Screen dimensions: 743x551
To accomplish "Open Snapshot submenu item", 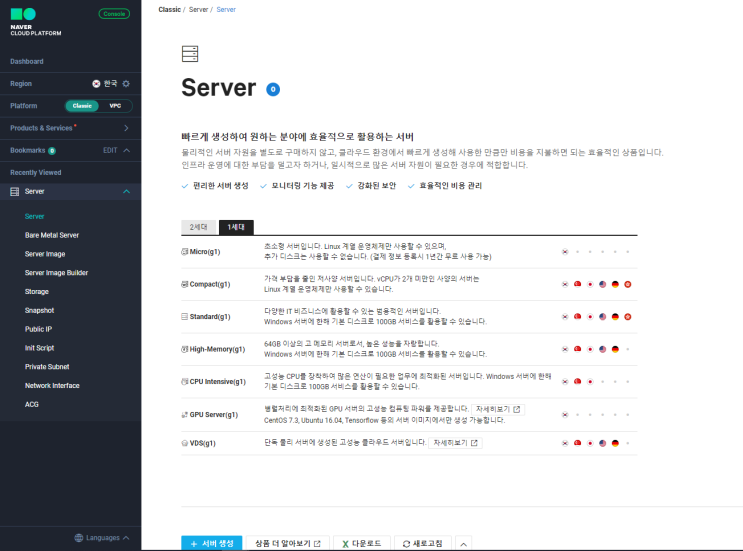I will coord(39,310).
